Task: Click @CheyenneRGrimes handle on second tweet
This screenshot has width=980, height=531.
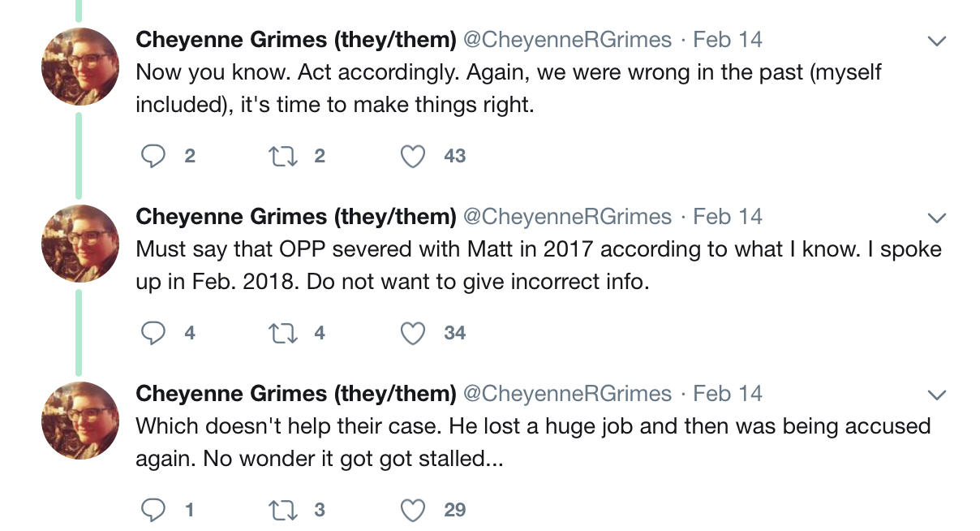Action: coord(567,216)
